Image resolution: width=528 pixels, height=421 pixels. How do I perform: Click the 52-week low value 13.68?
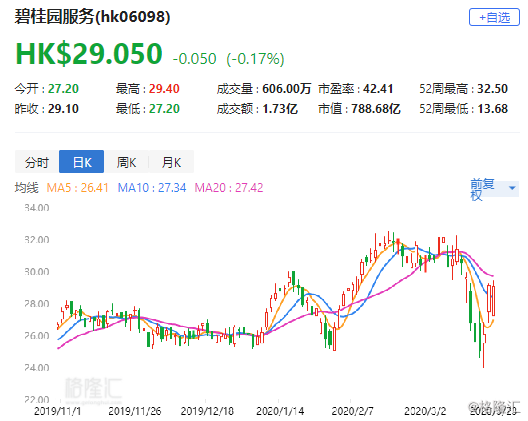click(493, 109)
